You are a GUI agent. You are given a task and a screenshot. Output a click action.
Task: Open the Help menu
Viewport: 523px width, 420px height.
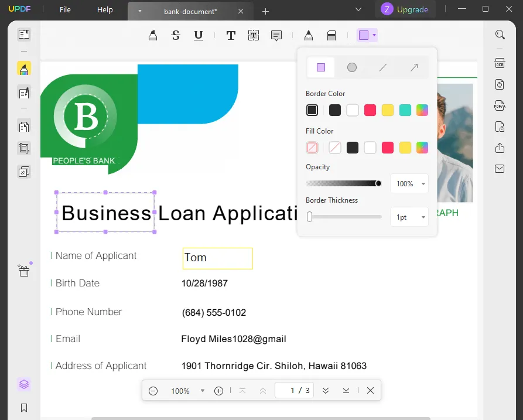105,10
